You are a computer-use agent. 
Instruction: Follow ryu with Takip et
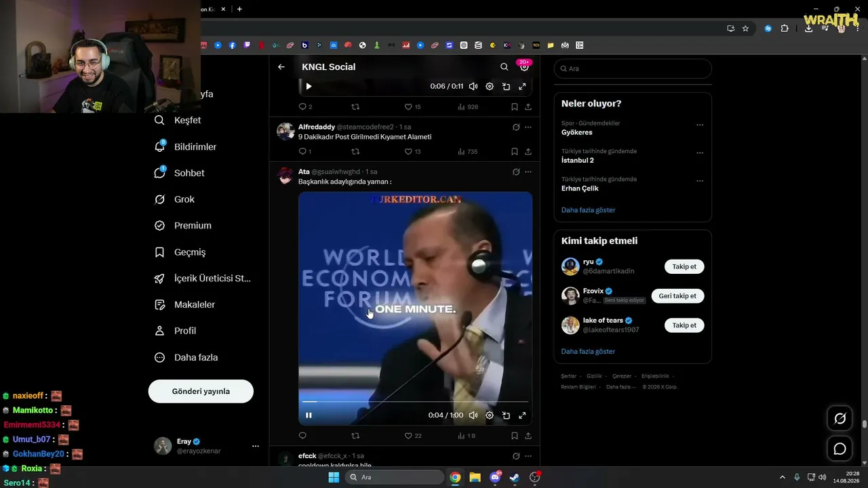(684, 266)
